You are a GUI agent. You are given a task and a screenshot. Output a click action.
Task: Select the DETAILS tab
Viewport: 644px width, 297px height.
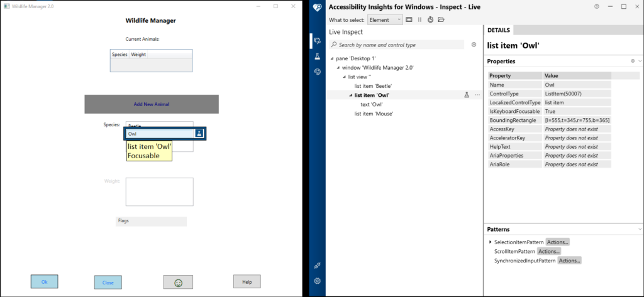[x=499, y=30]
